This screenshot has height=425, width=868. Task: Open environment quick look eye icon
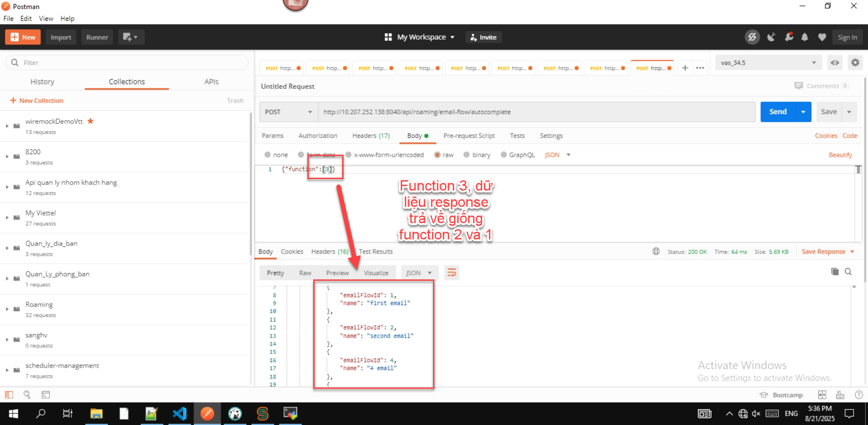[x=835, y=63]
